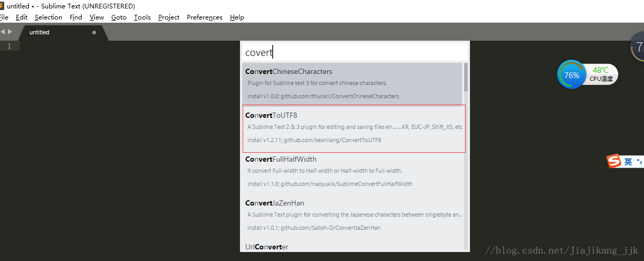
Task: Open the Preferences menu
Action: tap(205, 17)
